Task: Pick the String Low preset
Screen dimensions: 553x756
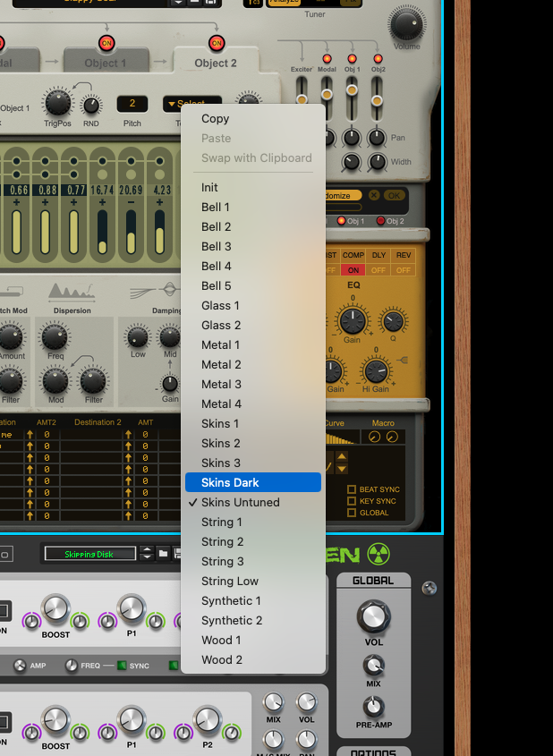Action: coord(230,581)
